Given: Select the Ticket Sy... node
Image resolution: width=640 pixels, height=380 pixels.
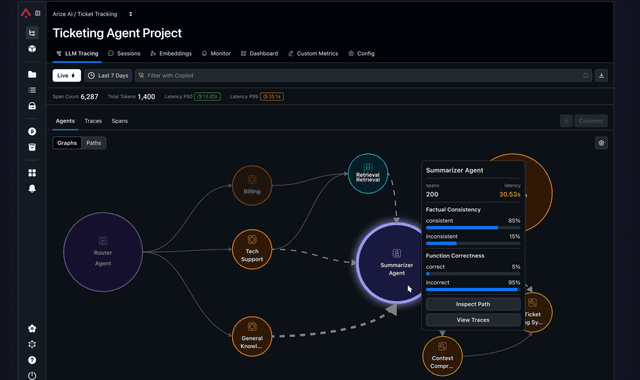Looking at the screenshot, I should pyautogui.click(x=539, y=312).
